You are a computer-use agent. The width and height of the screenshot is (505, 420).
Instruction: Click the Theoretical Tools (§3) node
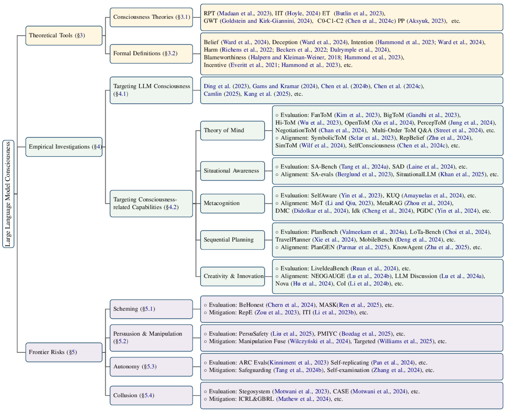[64, 36]
